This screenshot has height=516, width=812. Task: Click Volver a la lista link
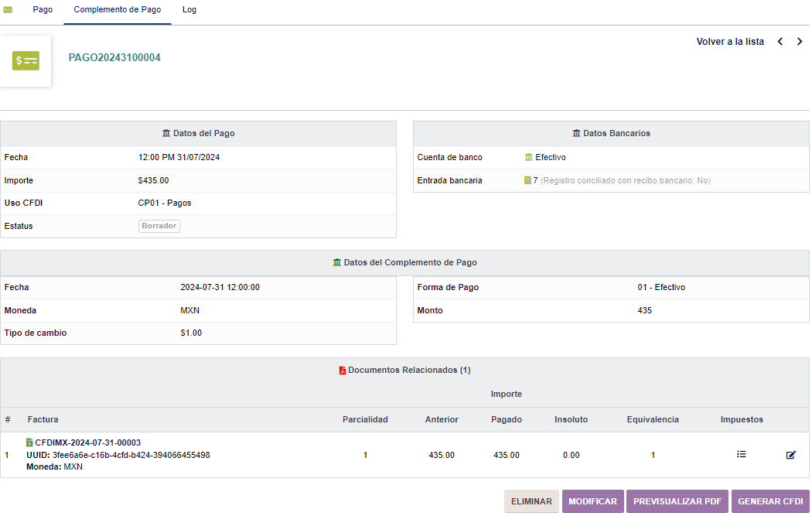tap(729, 42)
